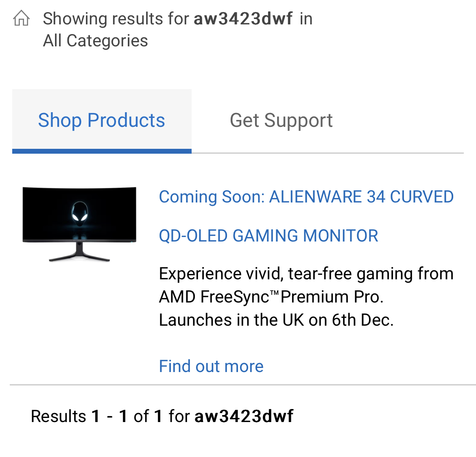Click the AMD FreeSync Premium Pro description text
476x457 pixels.
271,296
